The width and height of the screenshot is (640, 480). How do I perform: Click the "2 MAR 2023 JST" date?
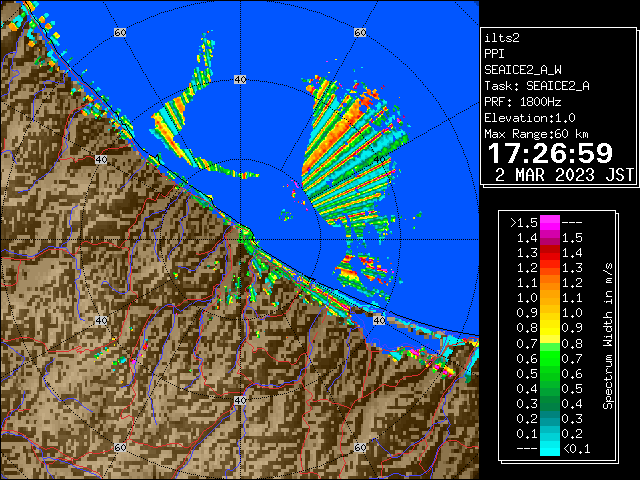click(x=564, y=175)
